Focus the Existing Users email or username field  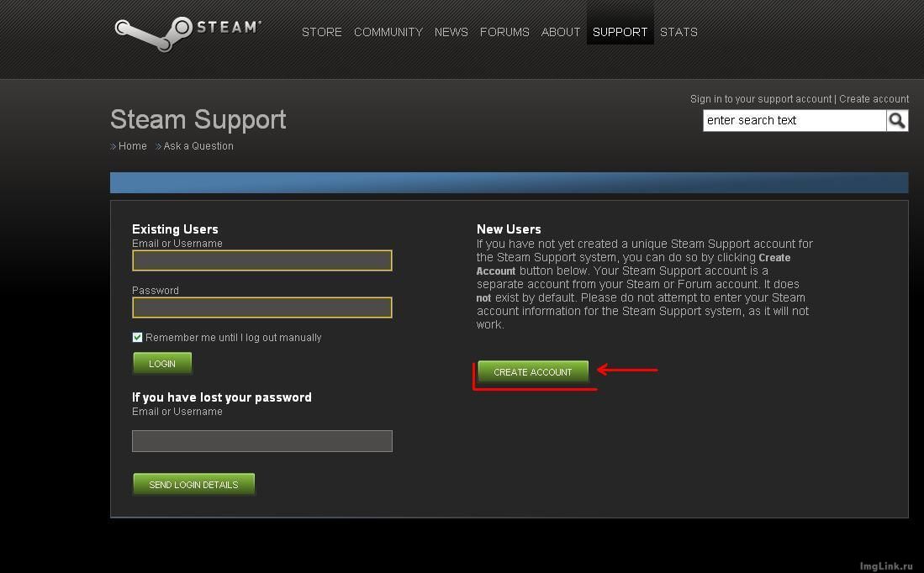(x=262, y=260)
